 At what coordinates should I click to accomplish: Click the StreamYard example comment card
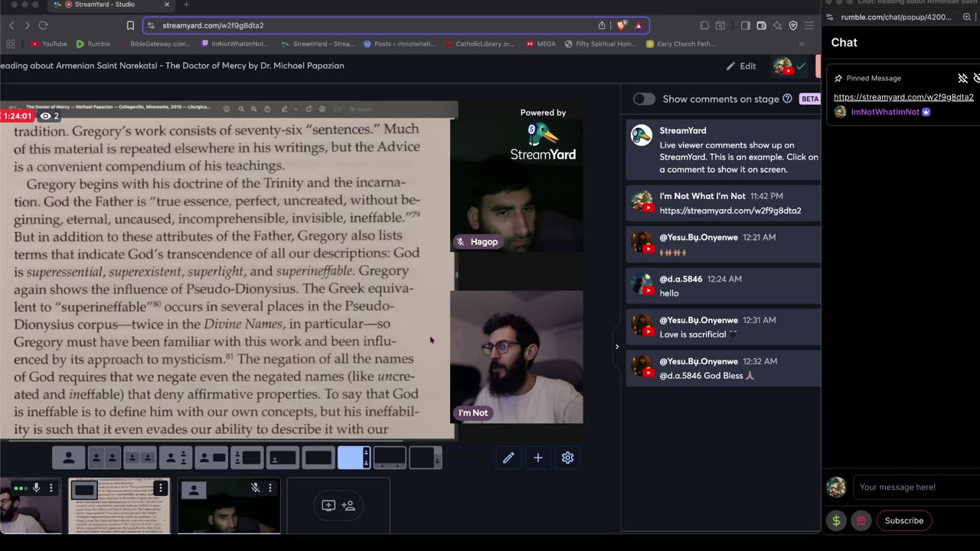(723, 149)
